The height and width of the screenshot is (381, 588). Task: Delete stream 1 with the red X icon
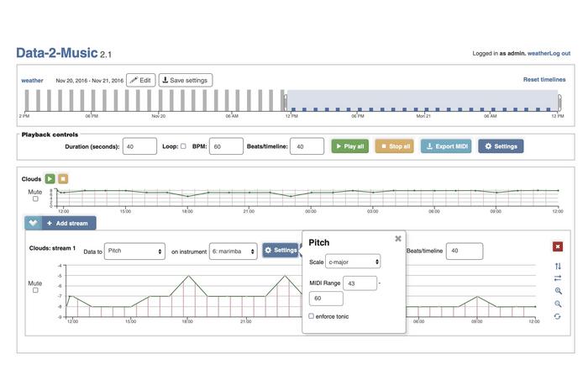click(558, 246)
